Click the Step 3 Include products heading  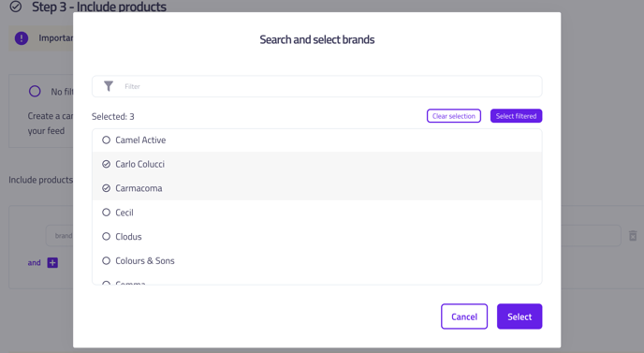99,7
